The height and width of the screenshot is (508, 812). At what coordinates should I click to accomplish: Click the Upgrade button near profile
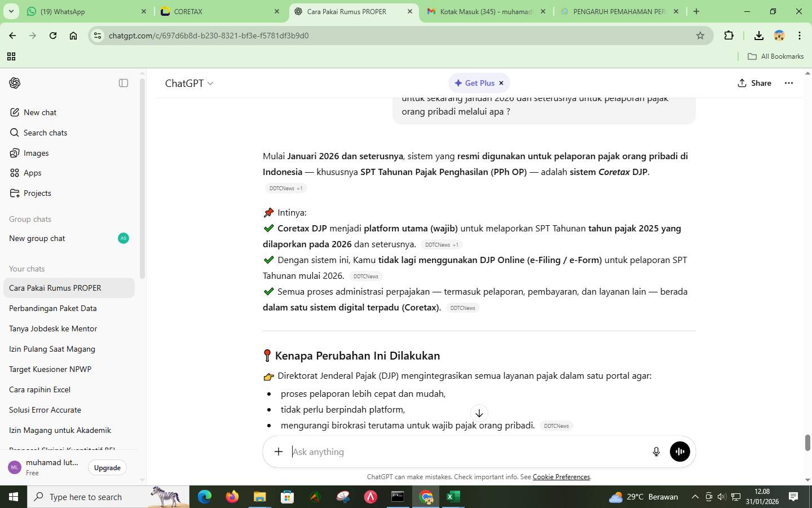point(107,467)
